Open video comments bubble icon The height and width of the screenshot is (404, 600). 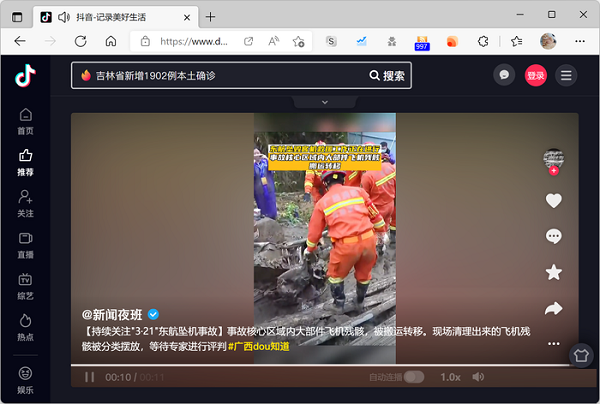click(x=553, y=236)
